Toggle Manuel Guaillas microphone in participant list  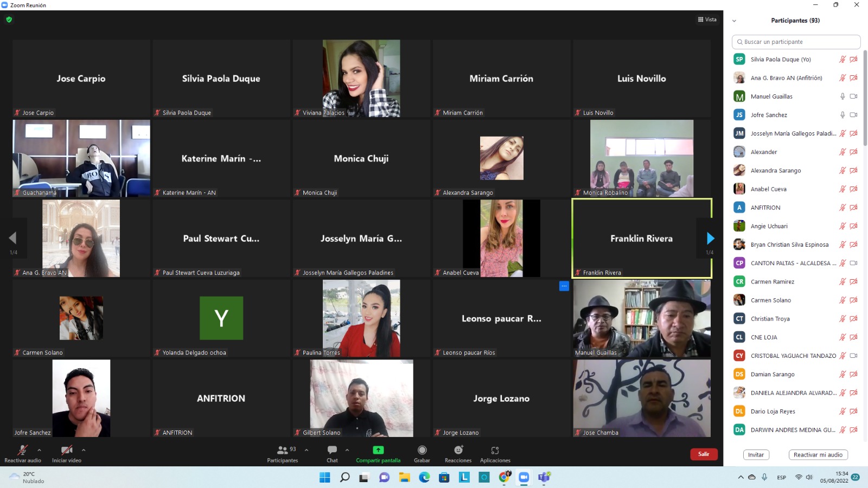tap(842, 97)
